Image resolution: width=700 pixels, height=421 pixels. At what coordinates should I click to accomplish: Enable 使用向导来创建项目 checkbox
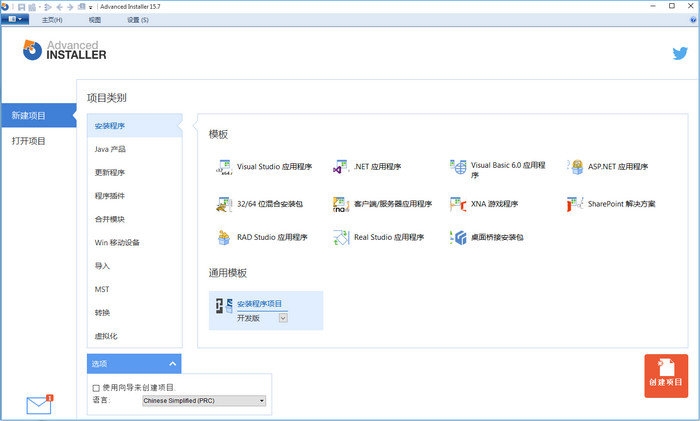pos(96,388)
